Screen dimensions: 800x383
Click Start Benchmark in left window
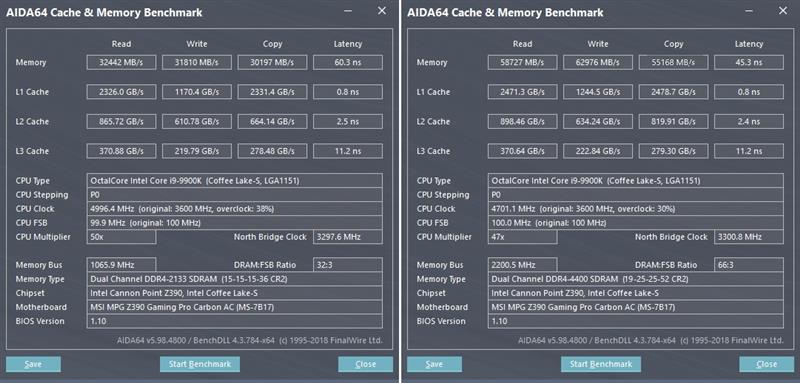[x=200, y=364]
